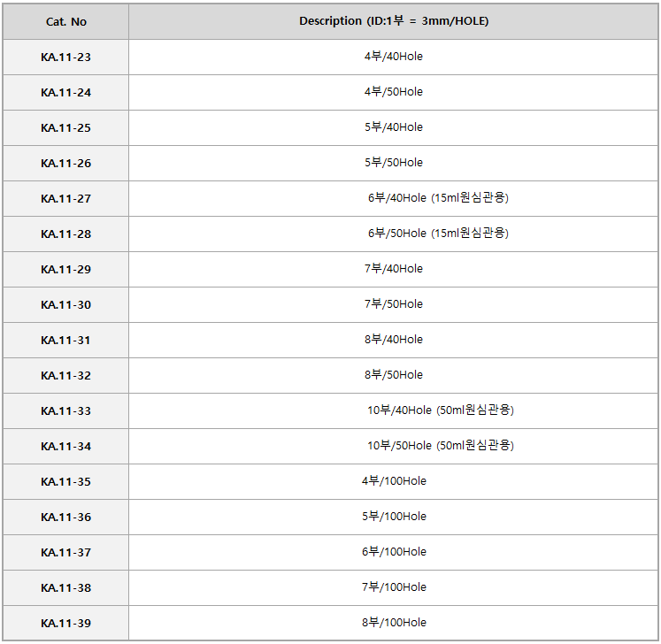
Task: Click the Cat. No column header
Action: pyautogui.click(x=65, y=21)
